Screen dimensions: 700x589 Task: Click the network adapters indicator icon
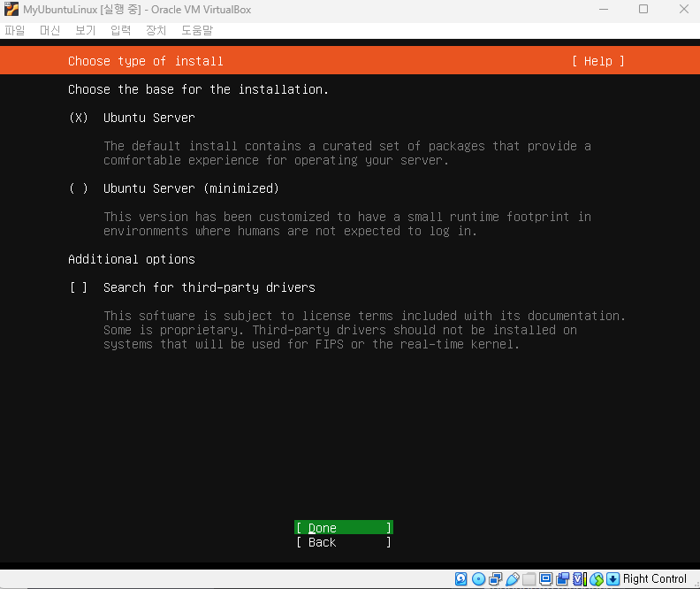tap(496, 579)
